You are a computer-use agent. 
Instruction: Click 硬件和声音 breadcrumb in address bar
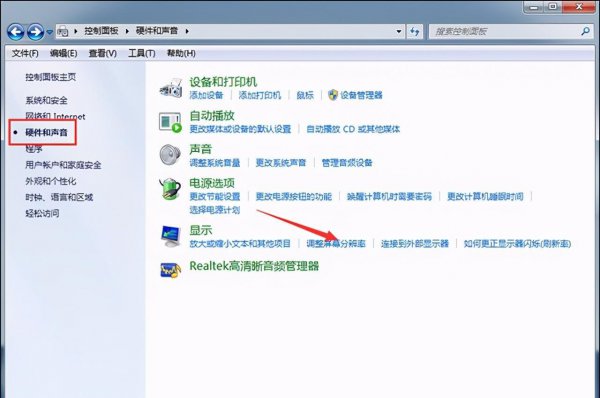pyautogui.click(x=157, y=31)
